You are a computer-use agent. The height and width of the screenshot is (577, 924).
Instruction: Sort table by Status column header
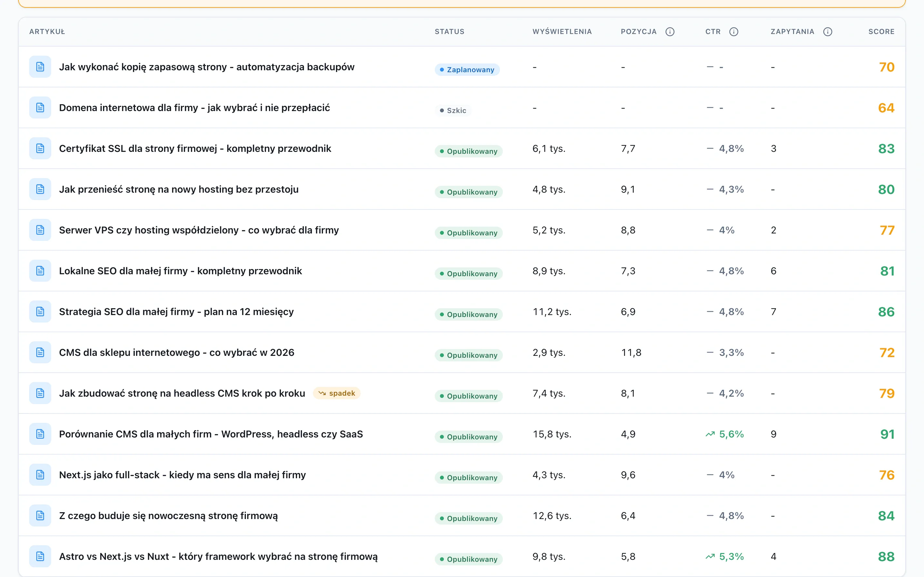click(449, 32)
